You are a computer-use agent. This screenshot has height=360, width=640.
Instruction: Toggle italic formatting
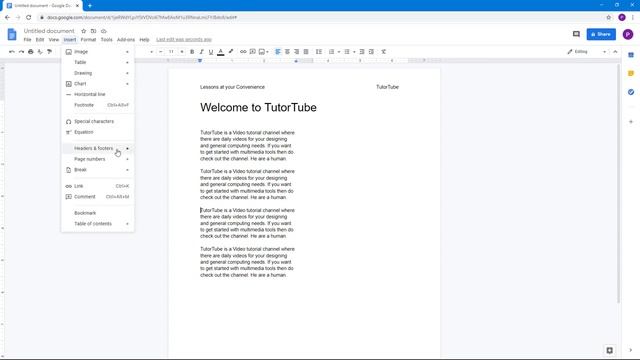tap(201, 52)
